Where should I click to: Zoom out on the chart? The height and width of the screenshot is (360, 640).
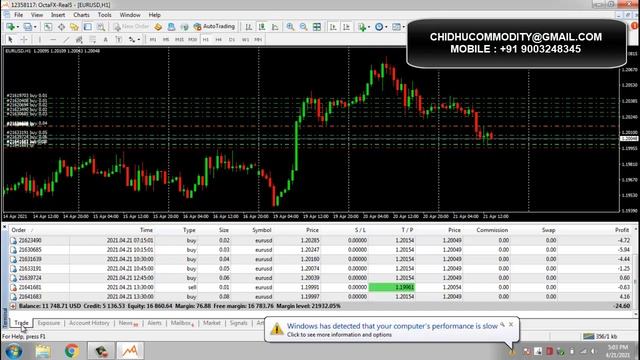click(304, 27)
